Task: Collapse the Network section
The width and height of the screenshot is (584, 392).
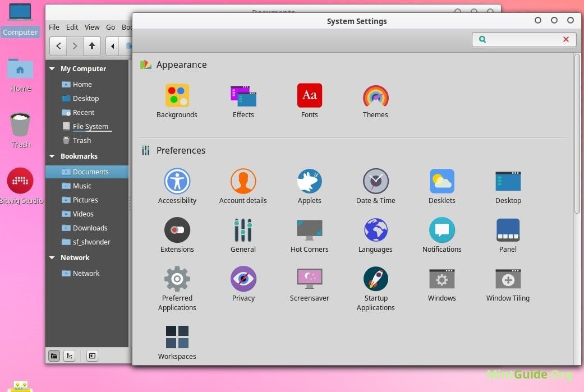Action: coord(52,257)
